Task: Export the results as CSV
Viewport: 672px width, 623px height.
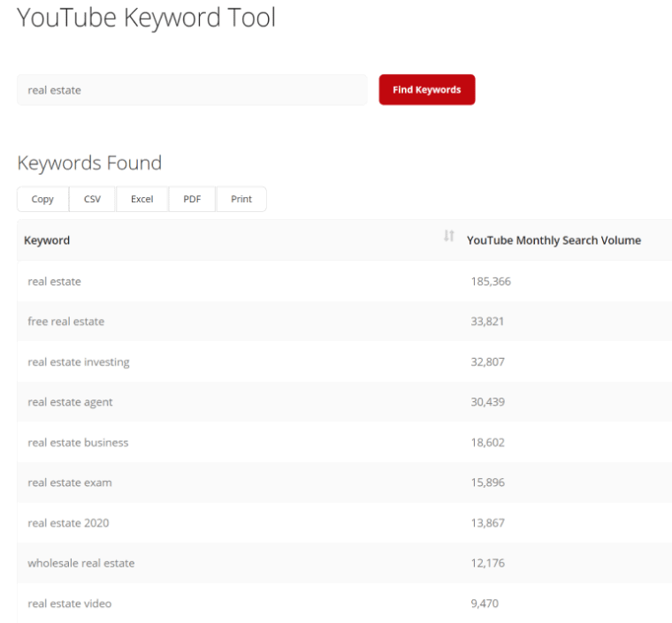Action: [92, 200]
